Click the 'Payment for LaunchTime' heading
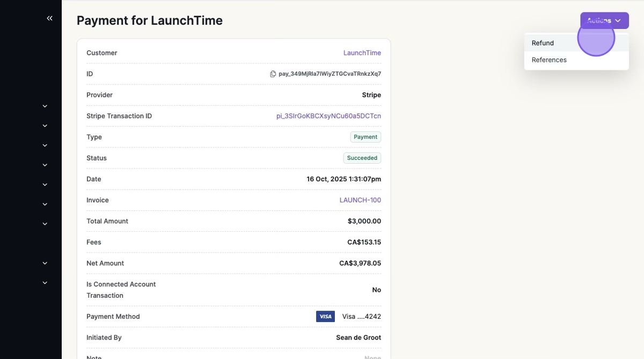This screenshot has height=359, width=644. tap(150, 20)
